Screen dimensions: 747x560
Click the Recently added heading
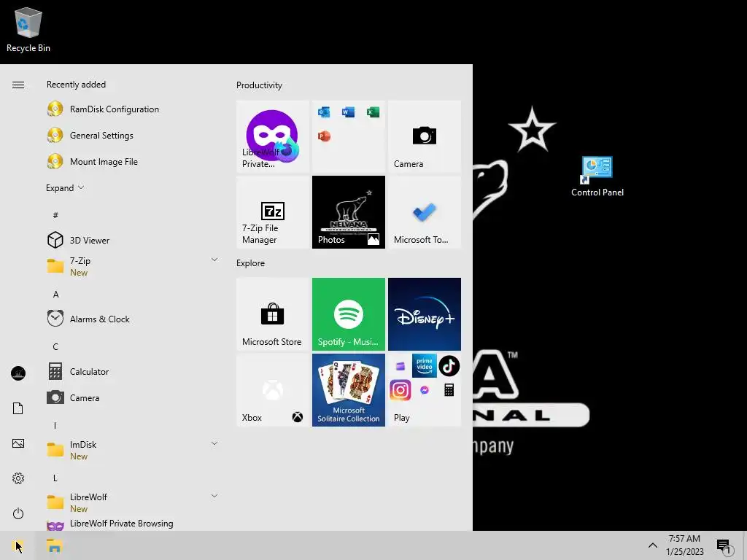coord(76,85)
